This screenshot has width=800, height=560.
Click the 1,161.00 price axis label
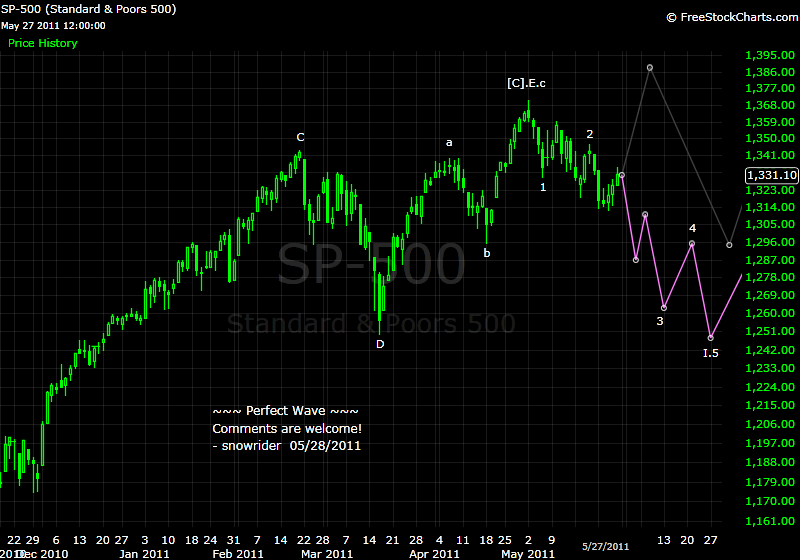770,521
